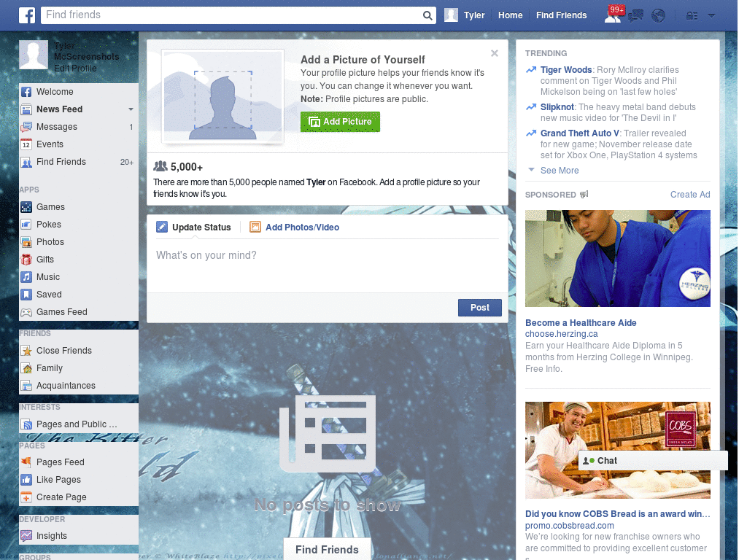Click the green Add Picture button

pos(340,122)
